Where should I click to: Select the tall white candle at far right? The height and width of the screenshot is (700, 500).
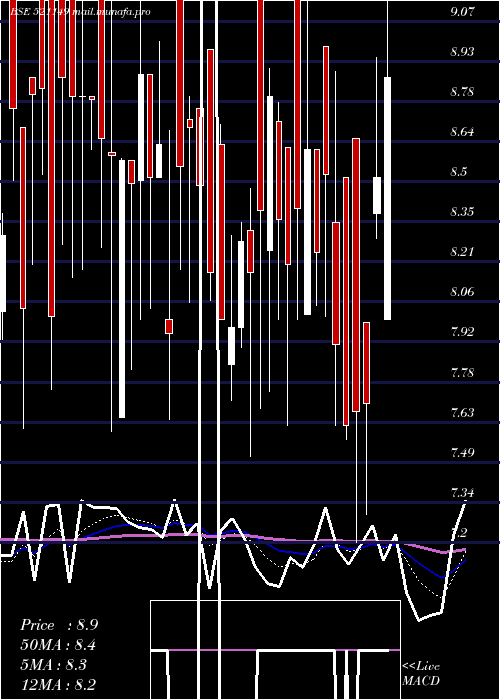pos(388,198)
